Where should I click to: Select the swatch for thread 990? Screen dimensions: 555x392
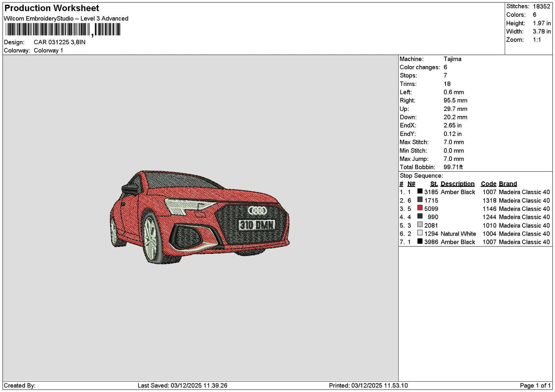(x=420, y=217)
